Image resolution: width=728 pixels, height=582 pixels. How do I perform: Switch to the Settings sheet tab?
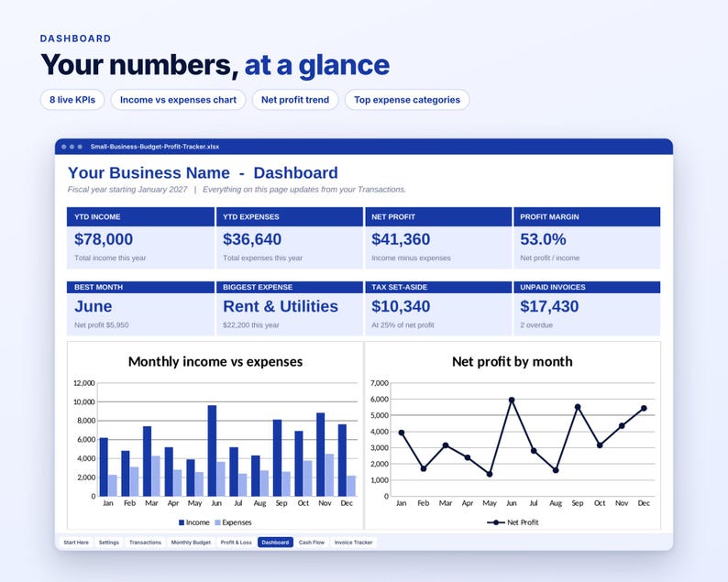coord(109,542)
